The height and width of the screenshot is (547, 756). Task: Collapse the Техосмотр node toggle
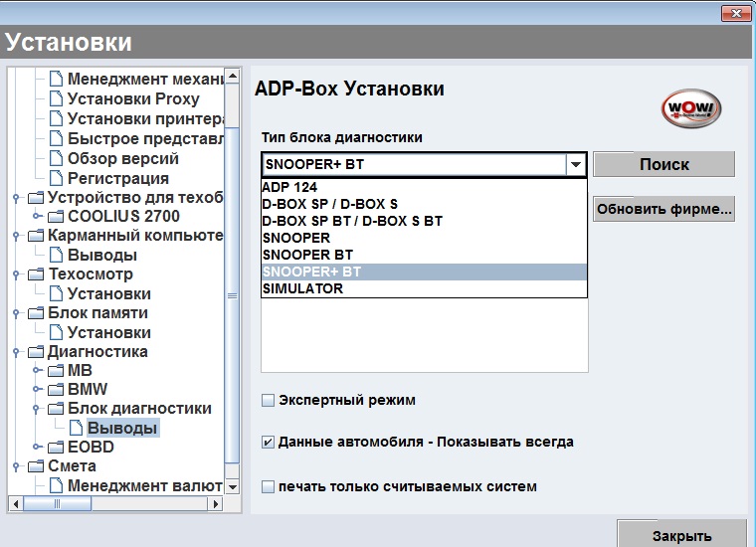point(16,274)
